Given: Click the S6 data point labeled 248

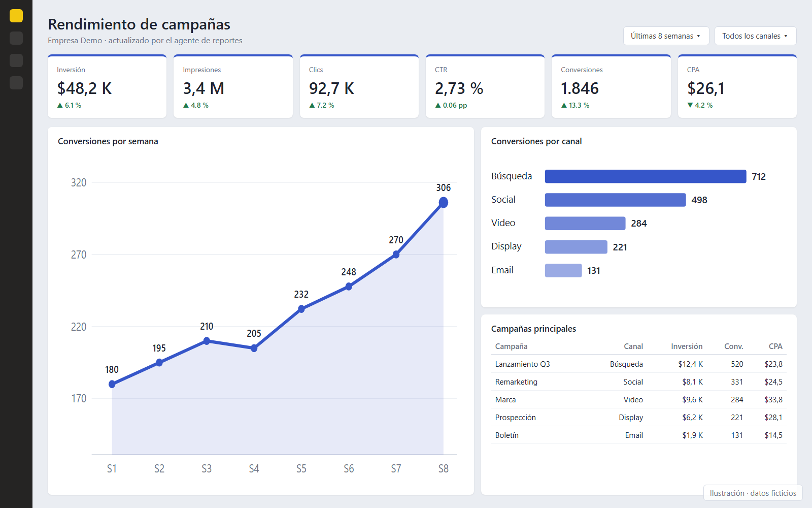Looking at the screenshot, I should coord(349,287).
